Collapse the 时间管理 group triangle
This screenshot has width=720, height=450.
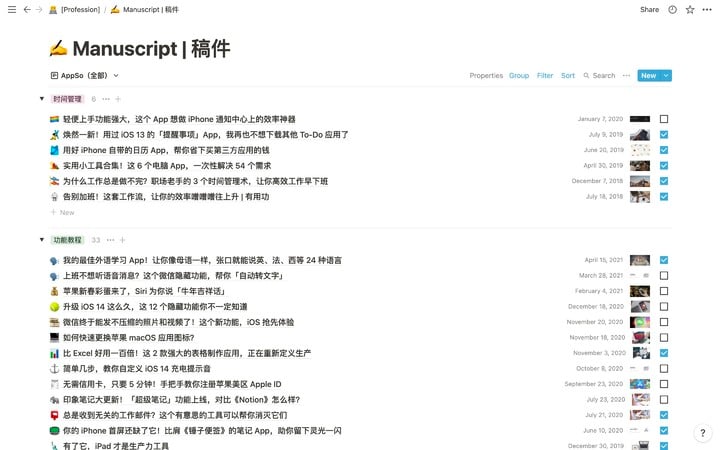pos(42,99)
